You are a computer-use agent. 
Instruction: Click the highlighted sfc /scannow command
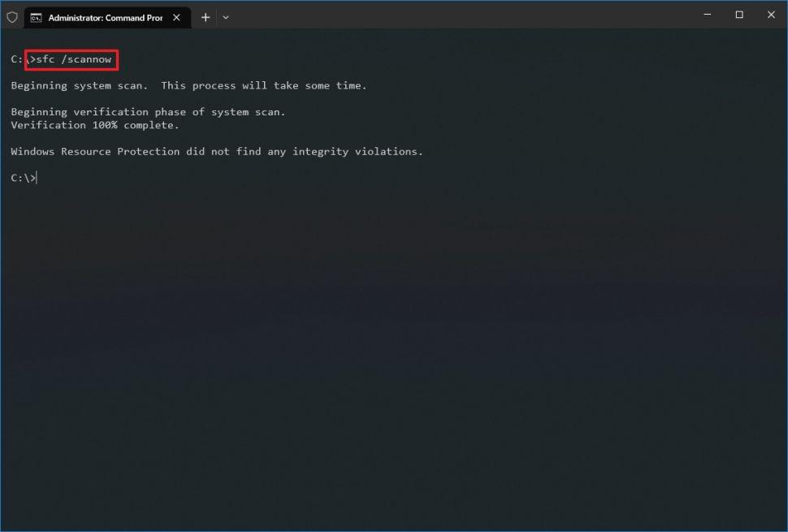73,59
